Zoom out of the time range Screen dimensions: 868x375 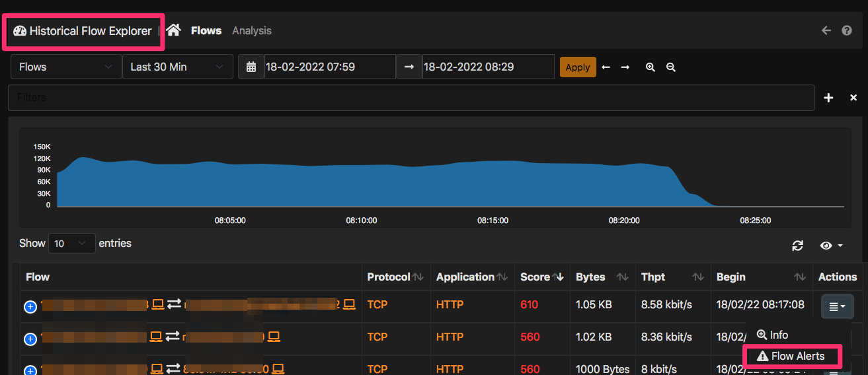(671, 67)
